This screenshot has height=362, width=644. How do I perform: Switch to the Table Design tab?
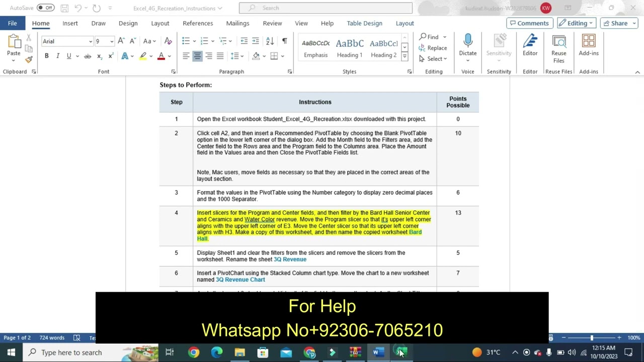coord(364,23)
